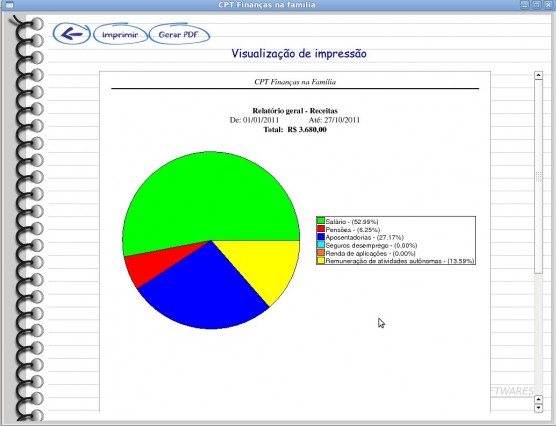This screenshot has width=556, height=426.
Task: Click the Relatório geral - Receitas heading
Action: [x=295, y=111]
